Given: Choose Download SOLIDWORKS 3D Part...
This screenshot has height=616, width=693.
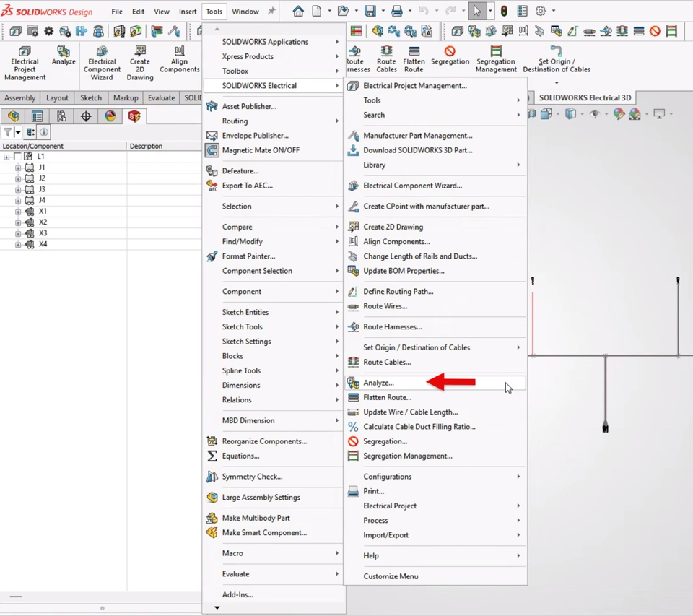Looking at the screenshot, I should click(435, 150).
